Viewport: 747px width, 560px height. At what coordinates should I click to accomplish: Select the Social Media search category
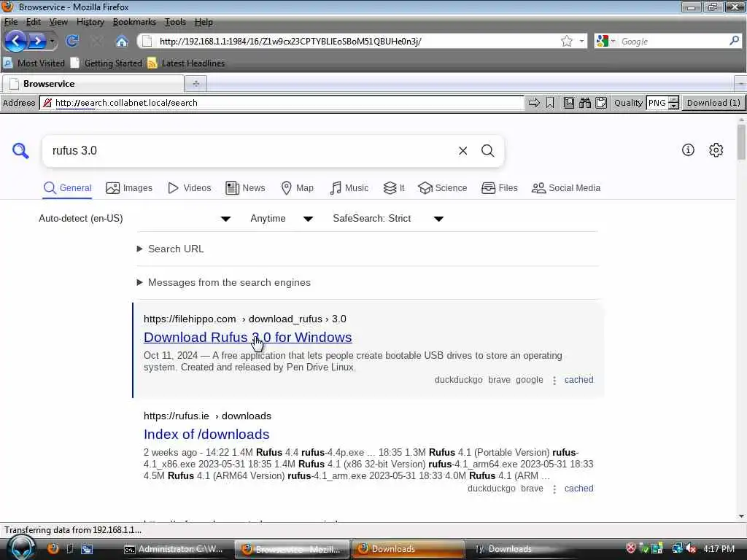point(566,188)
